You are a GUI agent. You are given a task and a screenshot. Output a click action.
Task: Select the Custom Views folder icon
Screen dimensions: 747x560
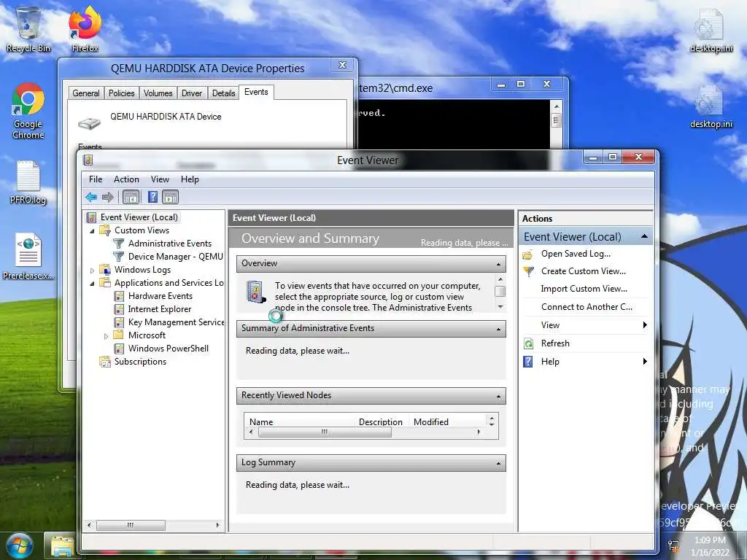click(x=105, y=230)
